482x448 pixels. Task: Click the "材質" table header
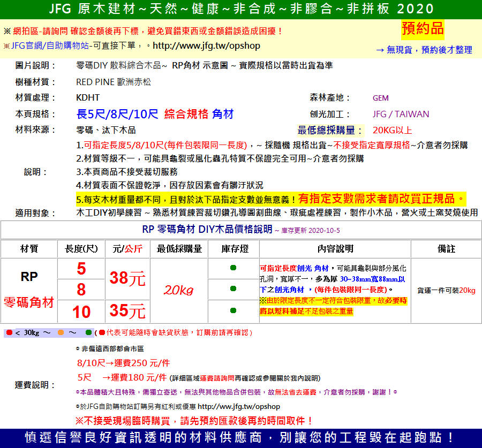point(29,249)
